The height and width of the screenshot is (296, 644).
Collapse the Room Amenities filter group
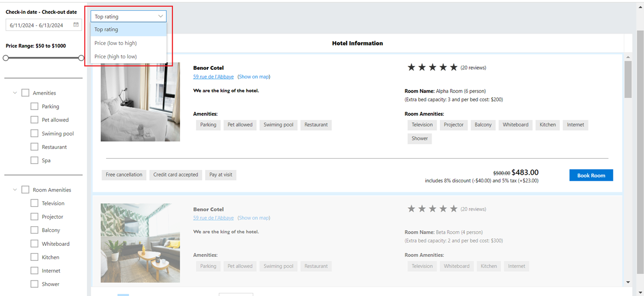[14, 190]
